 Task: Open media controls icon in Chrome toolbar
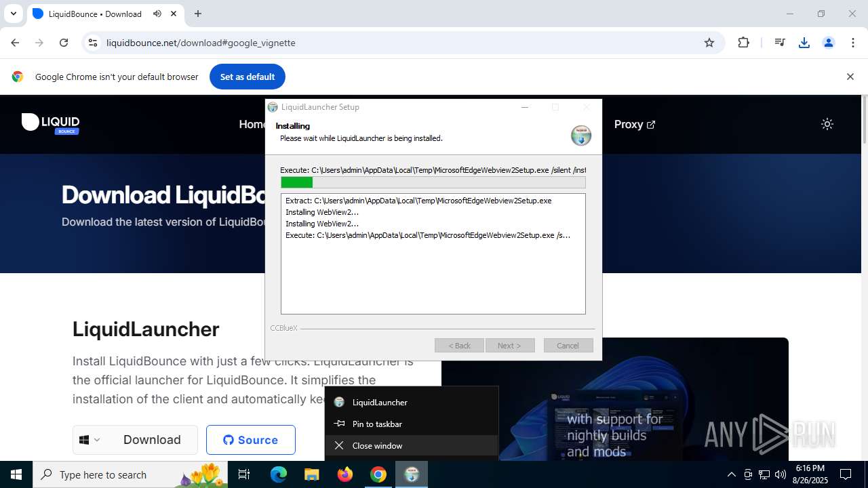click(780, 43)
